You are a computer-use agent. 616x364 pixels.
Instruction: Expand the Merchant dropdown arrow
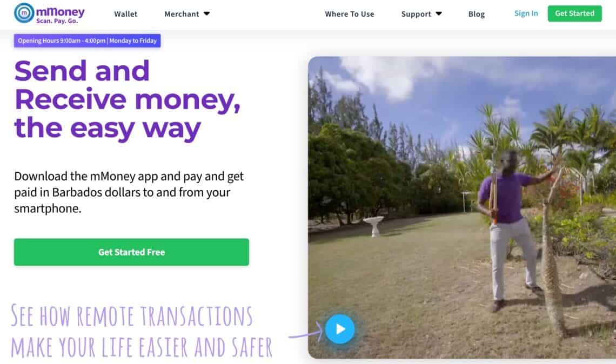point(206,14)
